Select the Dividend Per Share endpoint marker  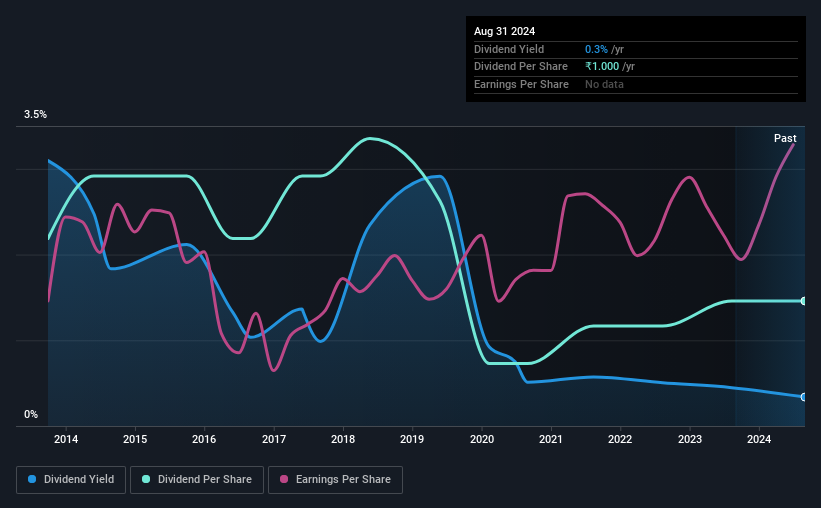803,301
